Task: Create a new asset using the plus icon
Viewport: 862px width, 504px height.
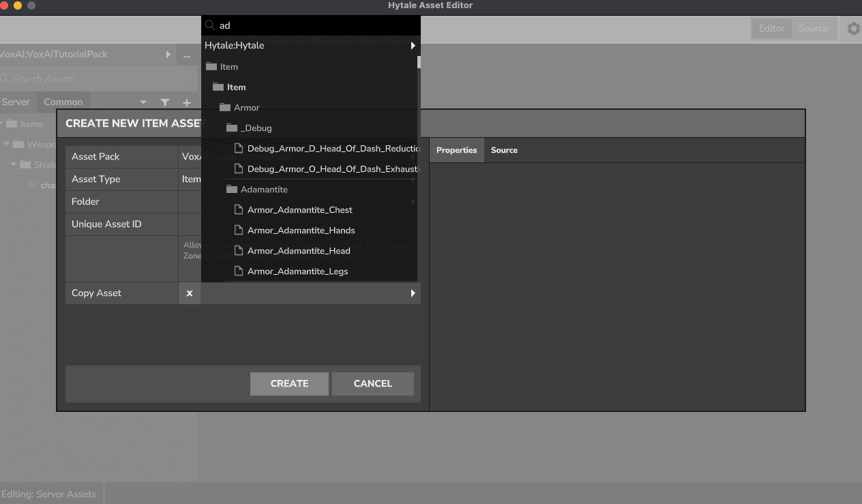Action: coord(187,102)
